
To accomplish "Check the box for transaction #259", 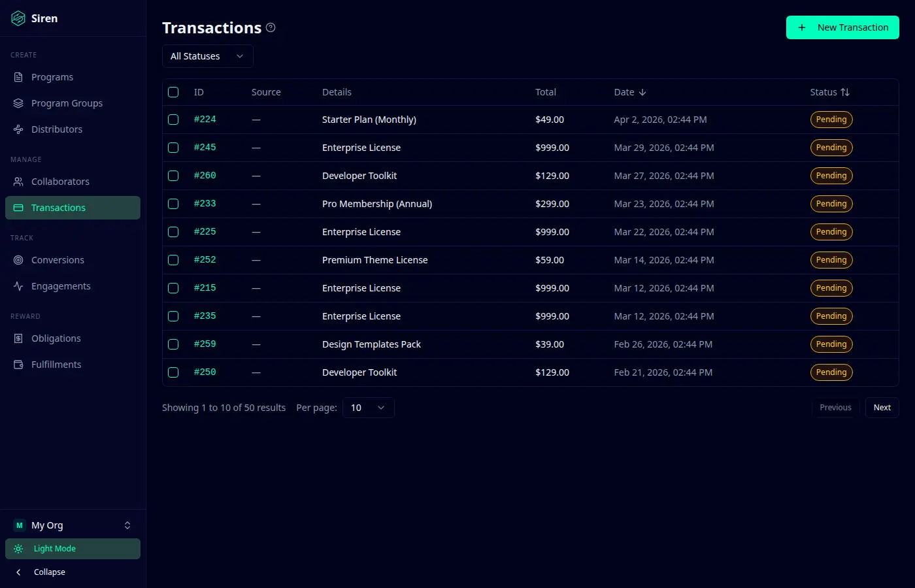I will (173, 344).
